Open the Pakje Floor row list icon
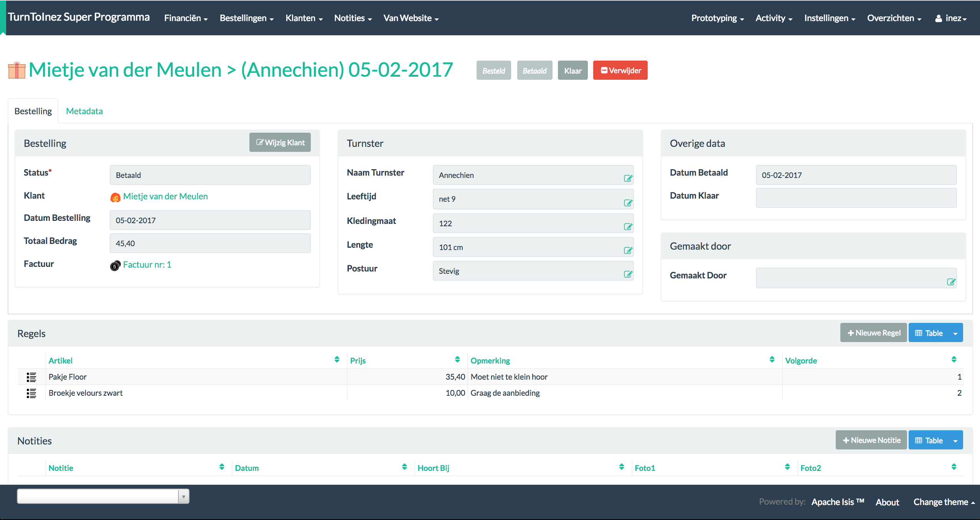The image size is (980, 520). (31, 377)
